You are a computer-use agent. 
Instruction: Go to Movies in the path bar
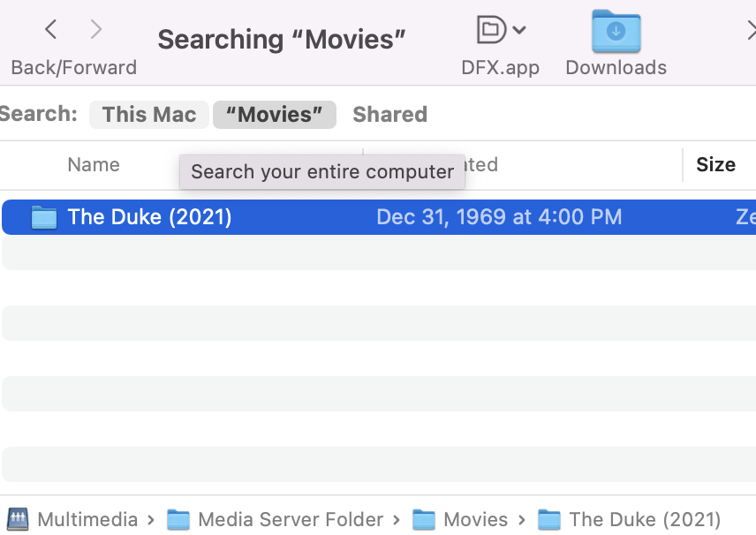coord(475,520)
